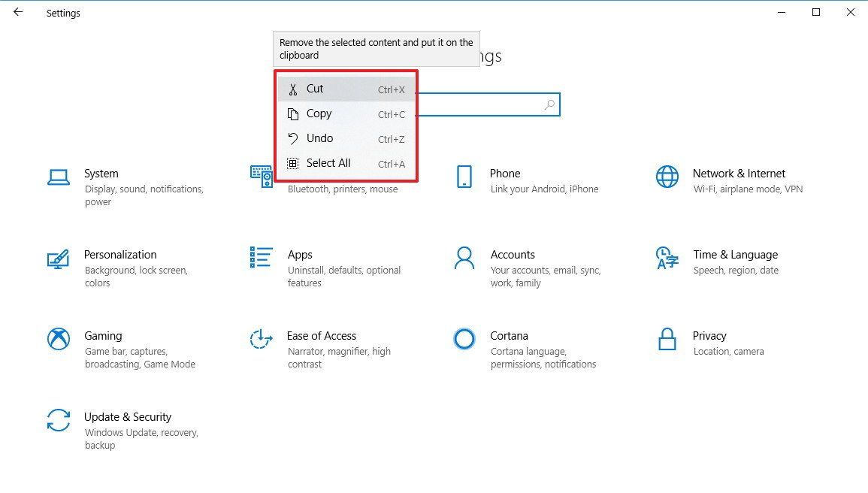The image size is (868, 493).
Task: Open Phone settings via phone icon
Action: tap(464, 177)
